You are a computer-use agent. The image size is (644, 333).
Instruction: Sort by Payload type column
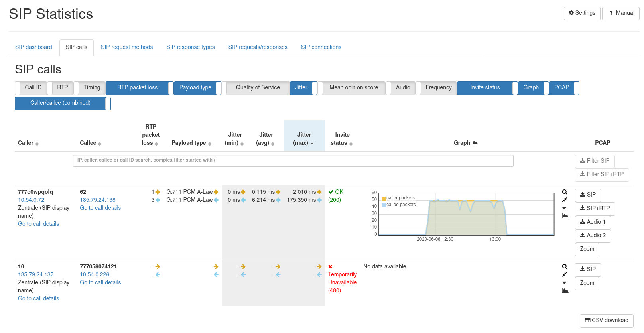[x=210, y=144]
